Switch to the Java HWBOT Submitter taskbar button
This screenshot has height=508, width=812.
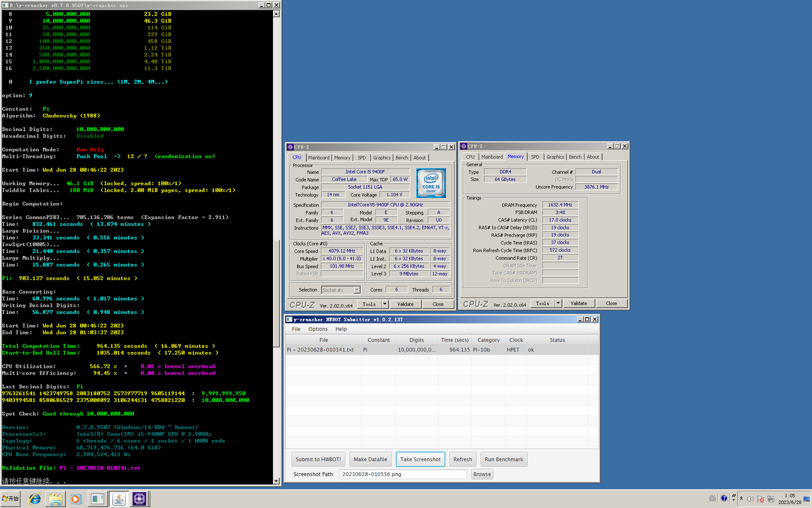point(119,499)
